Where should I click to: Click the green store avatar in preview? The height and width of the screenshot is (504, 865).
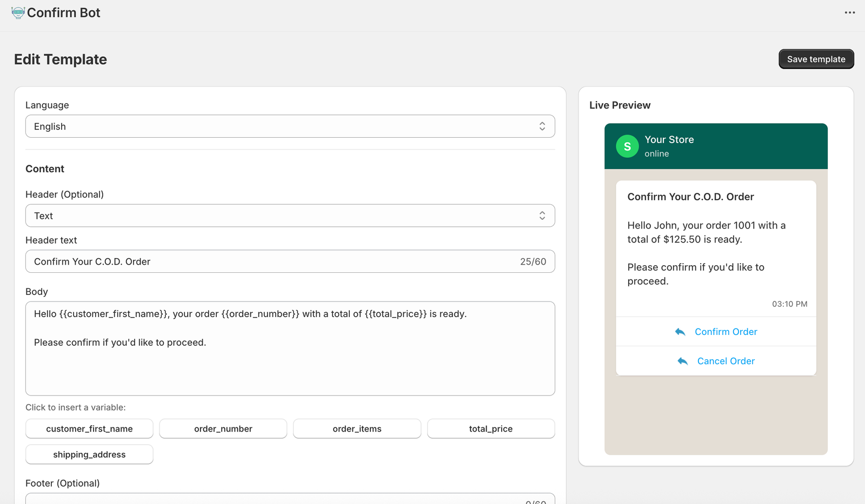click(x=627, y=146)
